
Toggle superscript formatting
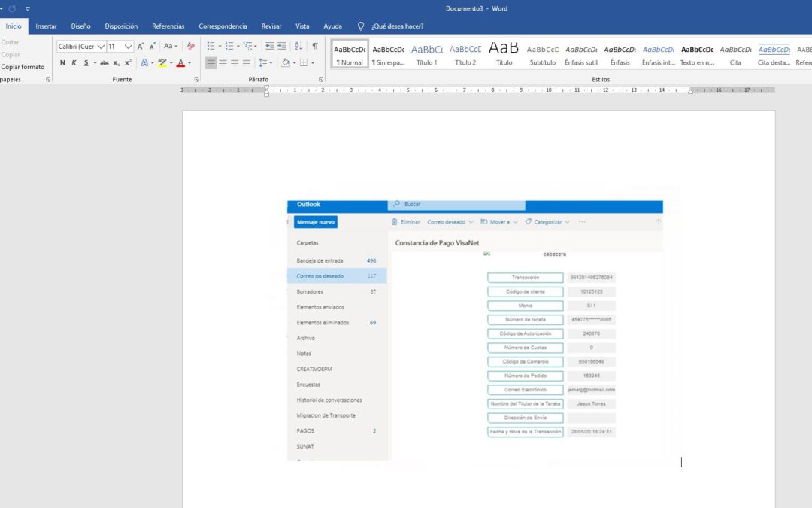(128, 62)
